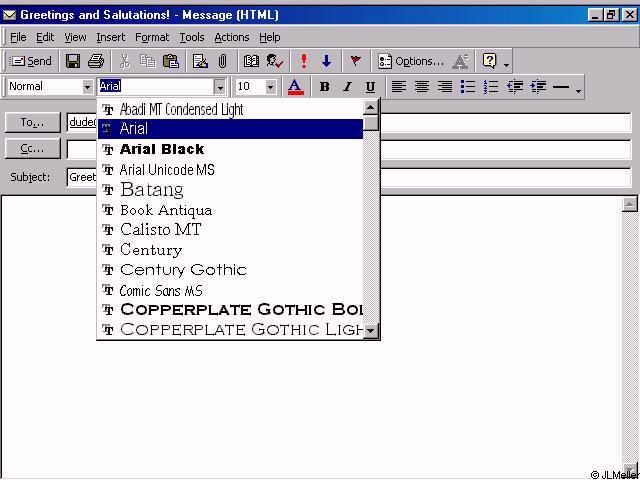Screen dimensions: 640x480
Task: Open the Address Book icon
Action: click(251, 61)
